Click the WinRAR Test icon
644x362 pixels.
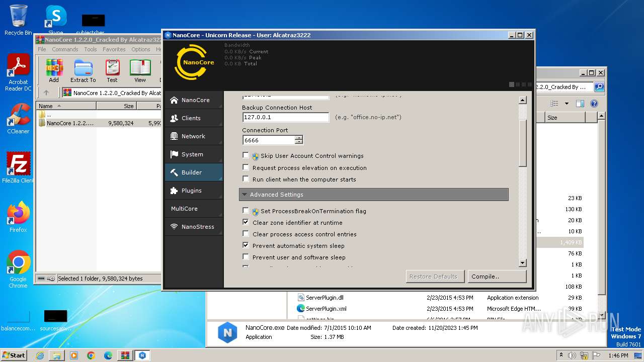pyautogui.click(x=112, y=71)
